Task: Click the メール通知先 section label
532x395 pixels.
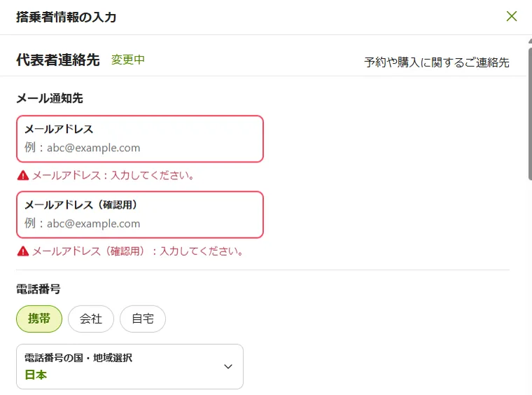Action: (50, 98)
